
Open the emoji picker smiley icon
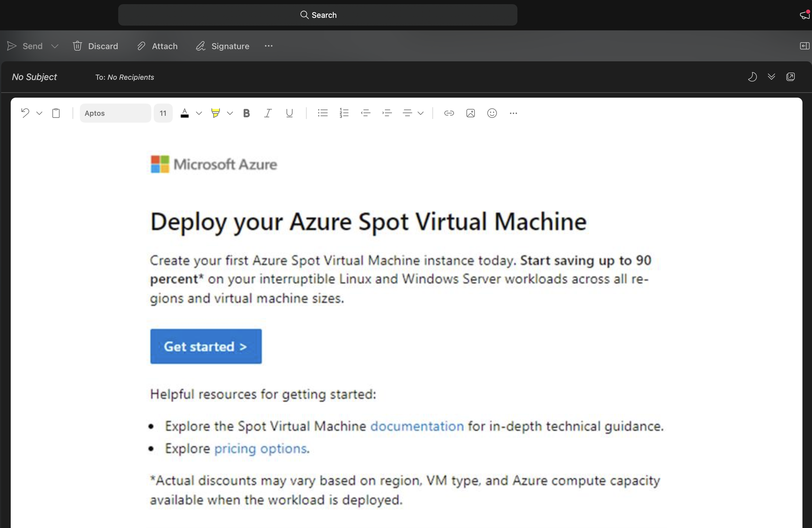point(492,113)
